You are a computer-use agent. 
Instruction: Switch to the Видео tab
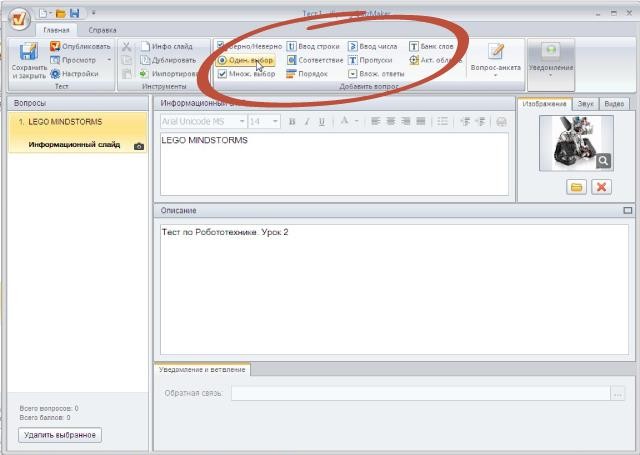[614, 104]
